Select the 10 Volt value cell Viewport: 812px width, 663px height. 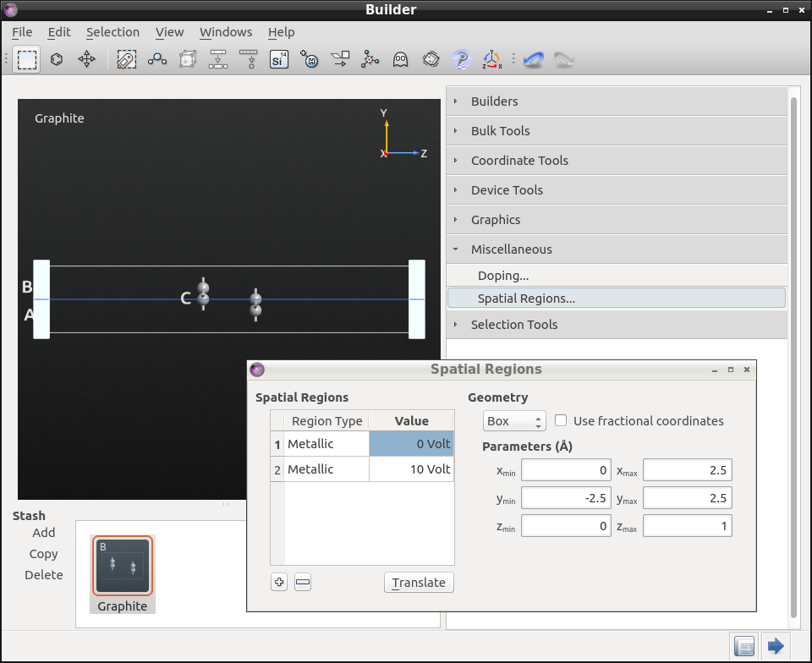pyautogui.click(x=411, y=468)
